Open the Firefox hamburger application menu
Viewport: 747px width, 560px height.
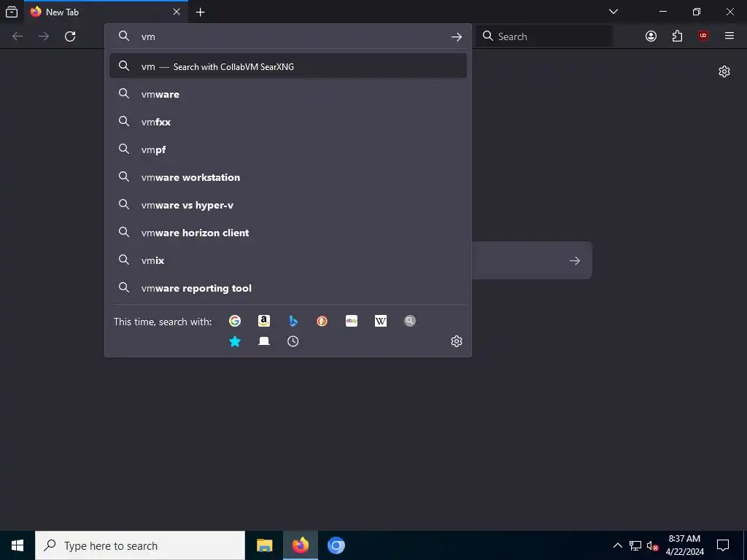tap(729, 36)
